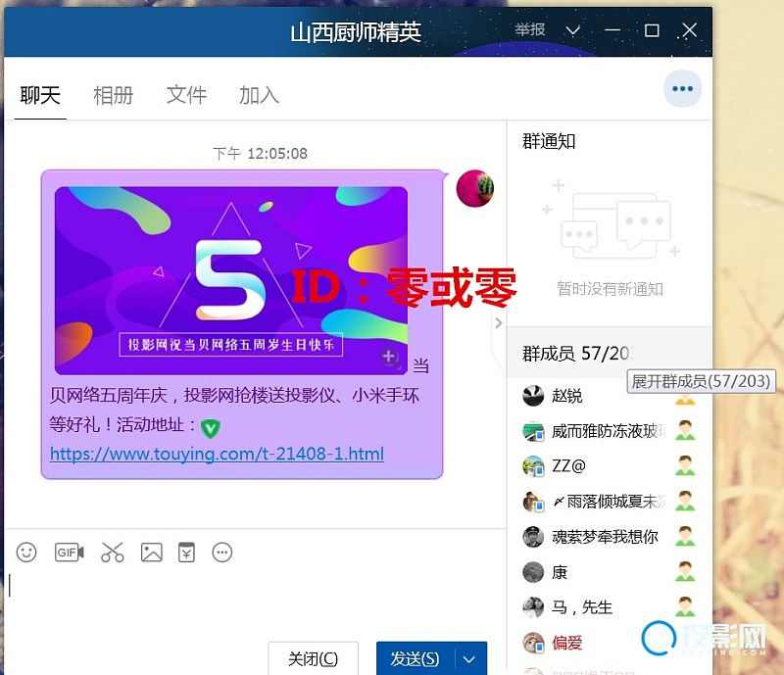Click member status icon beside 魂萦梦牵我想你
This screenshot has height=675, width=784.
pyautogui.click(x=685, y=537)
